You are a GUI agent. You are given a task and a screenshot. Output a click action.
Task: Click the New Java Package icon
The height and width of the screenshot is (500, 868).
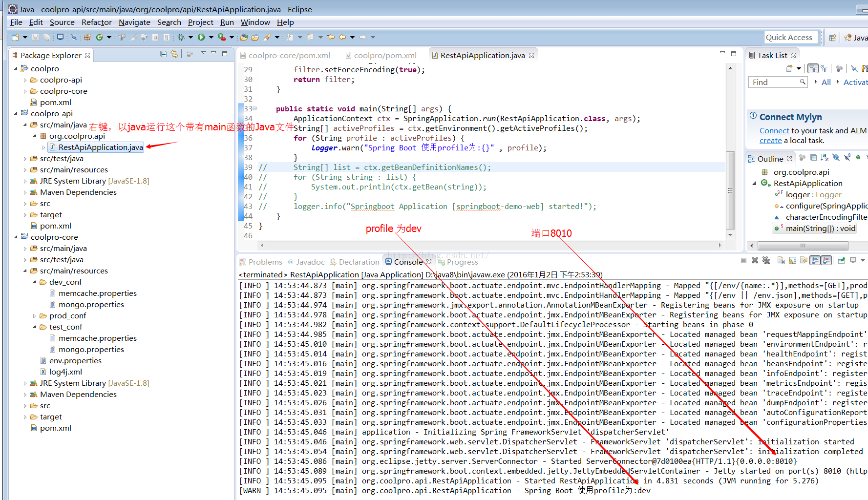point(88,37)
